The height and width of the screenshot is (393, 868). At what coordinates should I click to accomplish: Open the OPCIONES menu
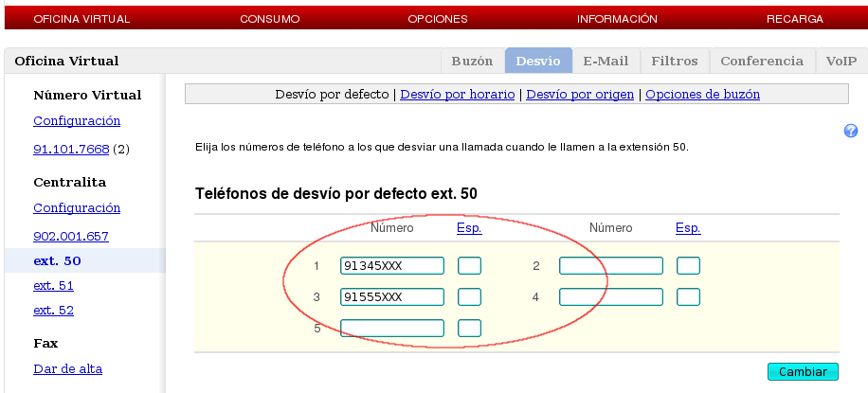[437, 19]
